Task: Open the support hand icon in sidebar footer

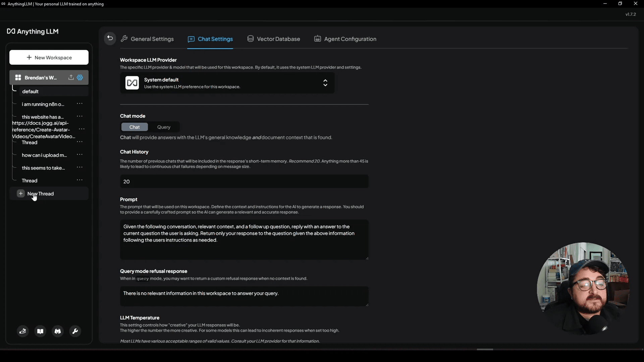Action: coord(23,331)
